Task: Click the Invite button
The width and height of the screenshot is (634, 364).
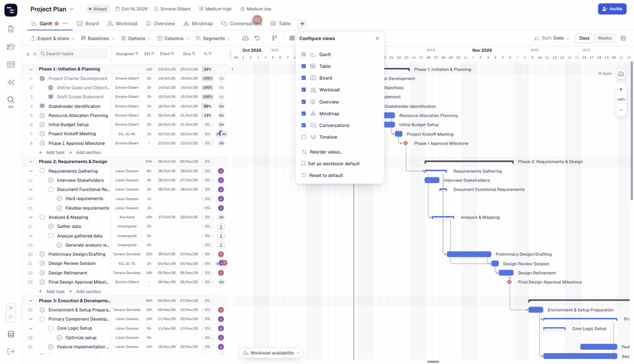Action: coord(612,9)
